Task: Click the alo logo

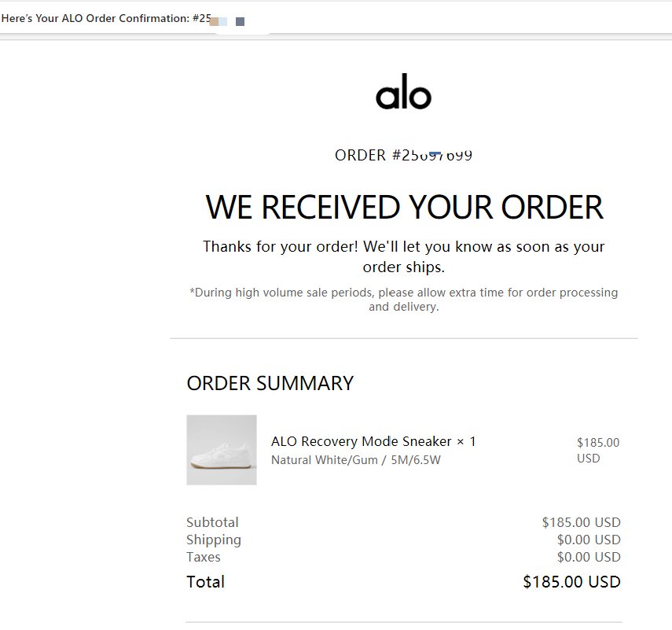Action: click(403, 96)
